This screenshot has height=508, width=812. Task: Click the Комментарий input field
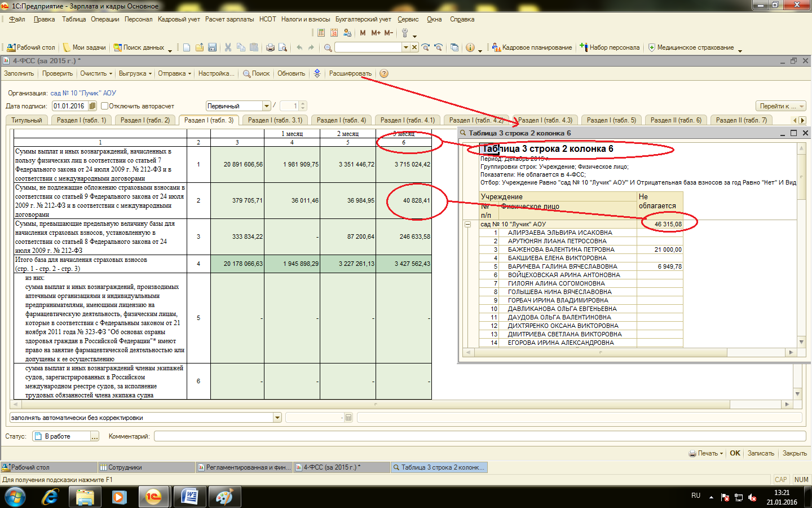coord(479,436)
